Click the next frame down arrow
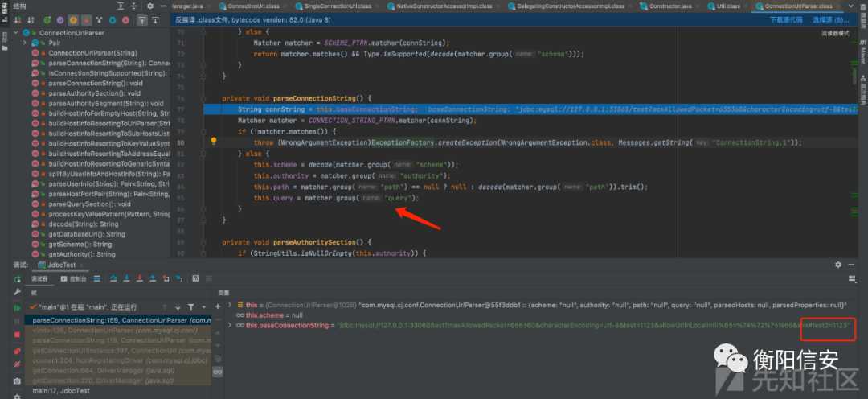 (178, 306)
